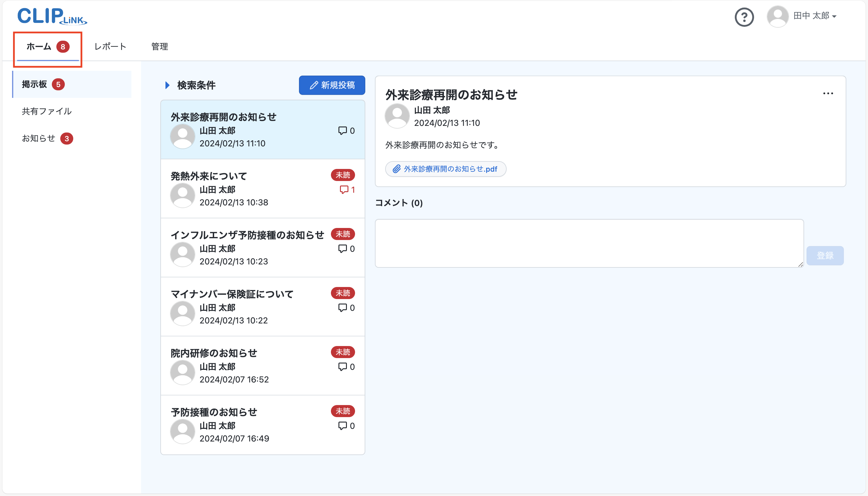Open the 管理 tab

coord(159,47)
